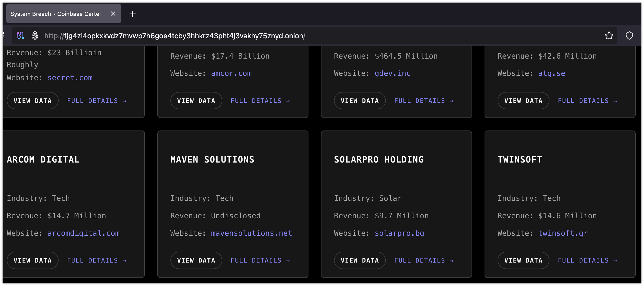Open FULL DETAILS for Solarpro Holding
Viewport: 644px width, 286px height.
(x=424, y=260)
